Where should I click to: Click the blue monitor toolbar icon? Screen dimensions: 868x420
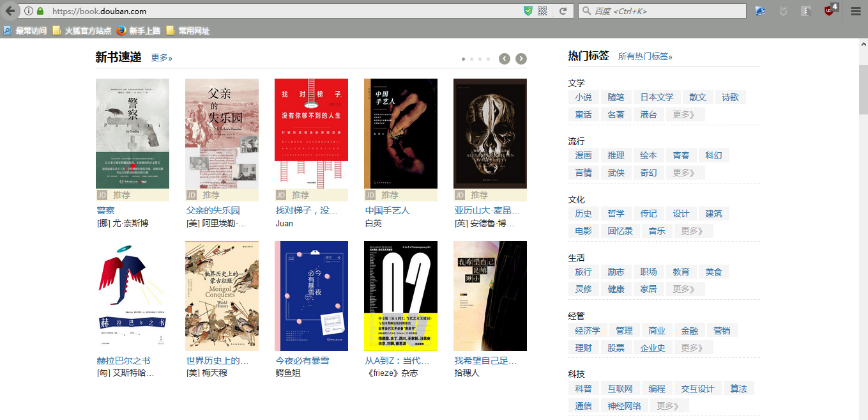click(x=760, y=11)
